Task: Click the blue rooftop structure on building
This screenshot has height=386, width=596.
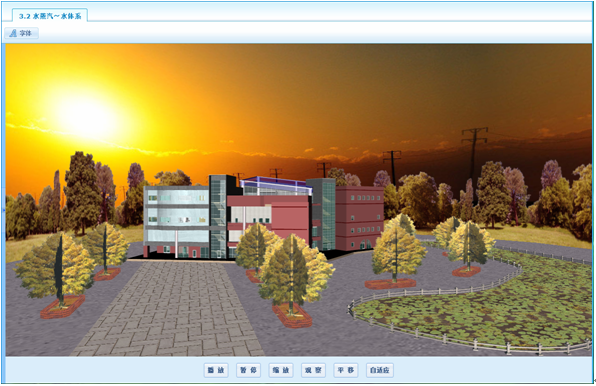Action: click(276, 185)
